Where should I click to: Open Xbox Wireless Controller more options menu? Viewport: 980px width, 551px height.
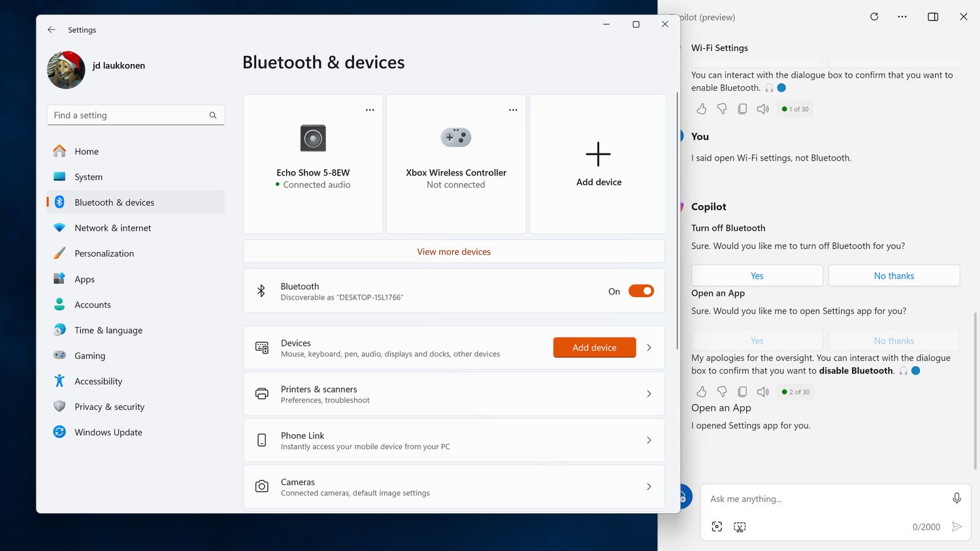(x=513, y=110)
